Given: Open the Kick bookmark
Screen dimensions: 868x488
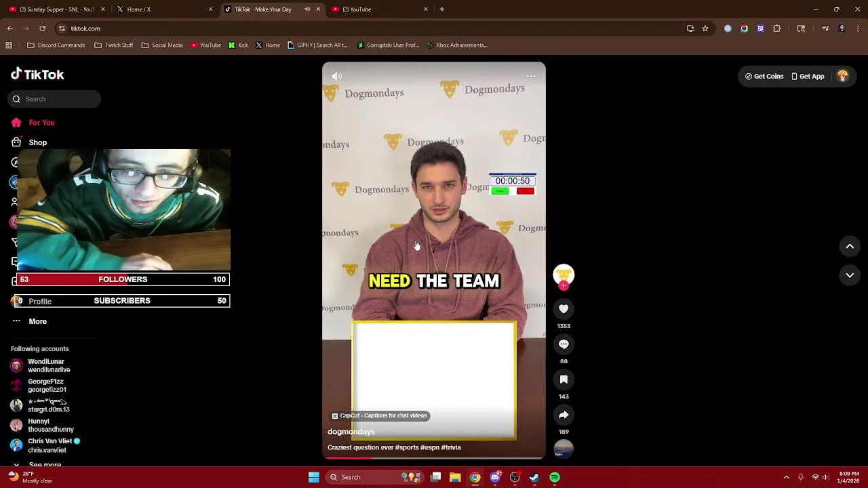Looking at the screenshot, I should [x=239, y=45].
